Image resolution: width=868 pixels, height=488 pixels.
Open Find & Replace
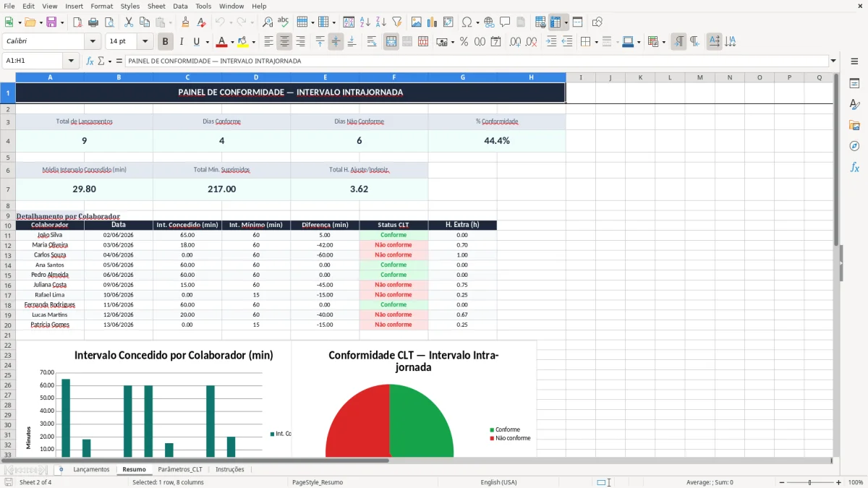click(268, 22)
